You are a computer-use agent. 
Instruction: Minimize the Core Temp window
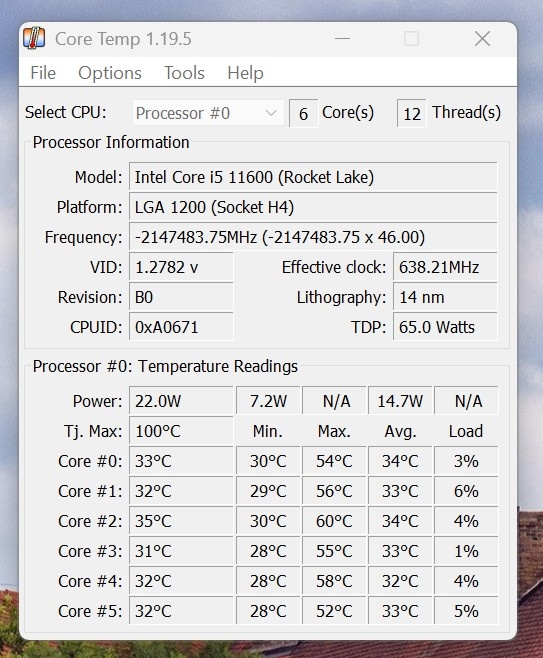coord(342,39)
